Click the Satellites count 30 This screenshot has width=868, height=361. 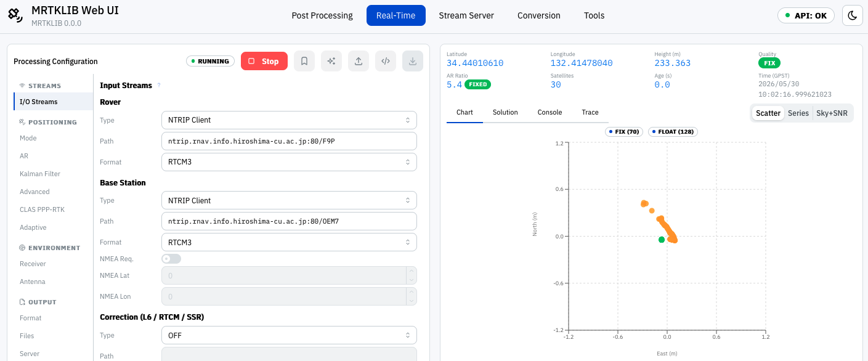coord(556,85)
